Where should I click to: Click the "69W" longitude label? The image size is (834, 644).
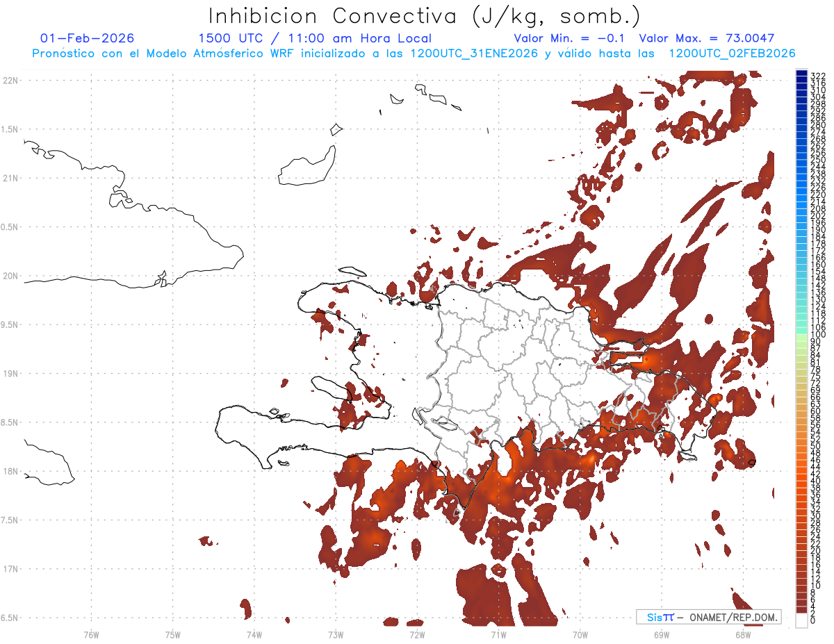point(662,634)
